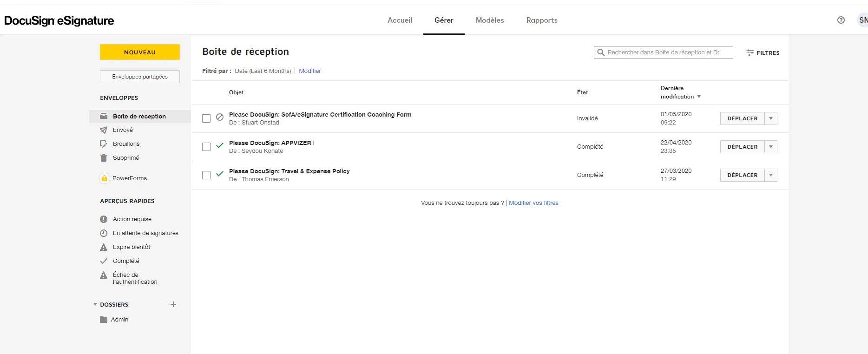Click the Admin folder icon
This screenshot has width=868, height=354.
point(104,320)
